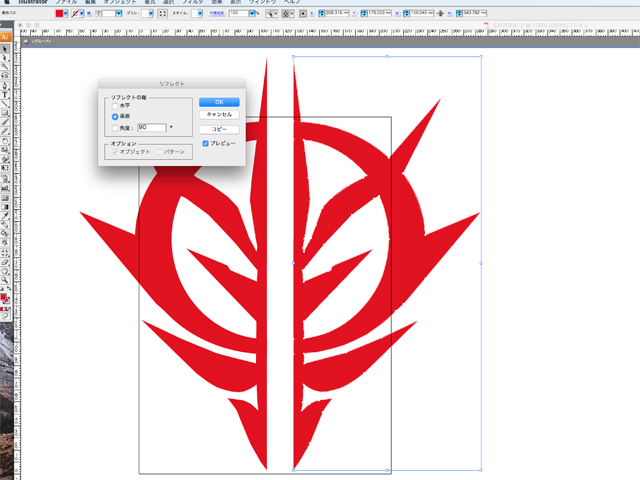Click the height value stepper arrows
Viewport: 640px width, 480px height.
coord(459,13)
